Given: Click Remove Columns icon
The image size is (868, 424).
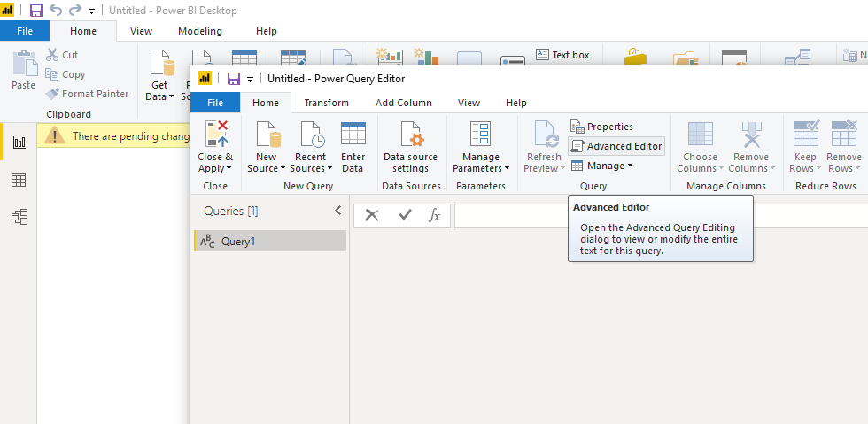Looking at the screenshot, I should coord(751,134).
